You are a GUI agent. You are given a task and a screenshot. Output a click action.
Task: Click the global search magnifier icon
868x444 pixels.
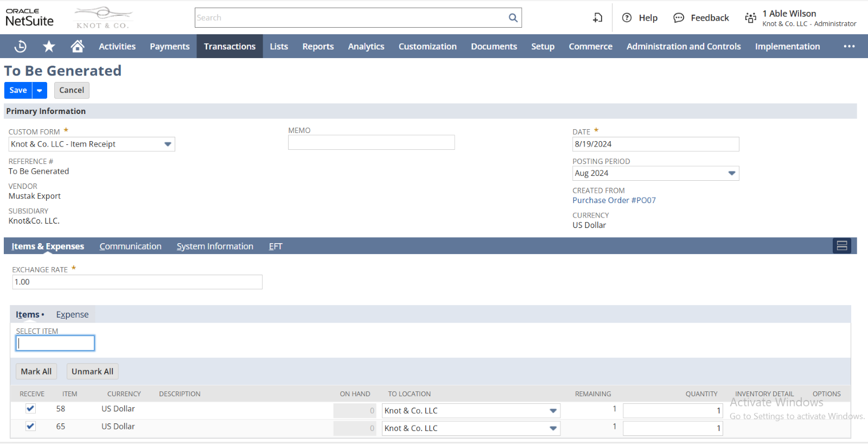(513, 18)
